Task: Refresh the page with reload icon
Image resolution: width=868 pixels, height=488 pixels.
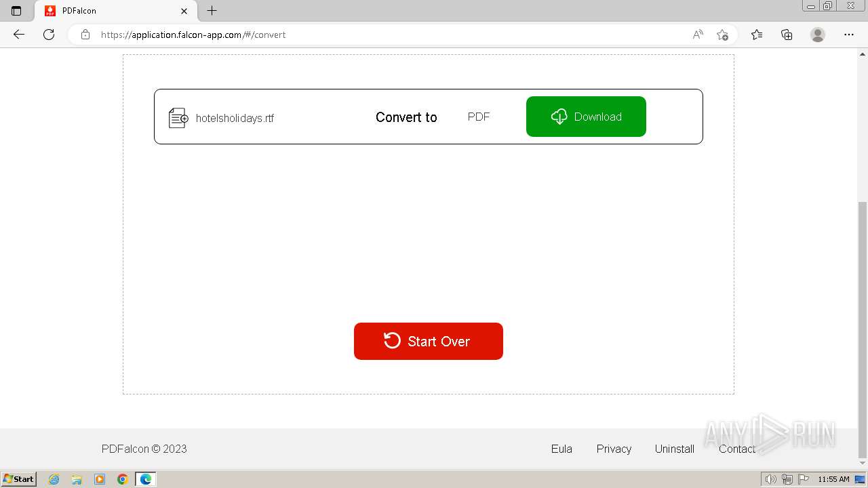Action: click(49, 35)
